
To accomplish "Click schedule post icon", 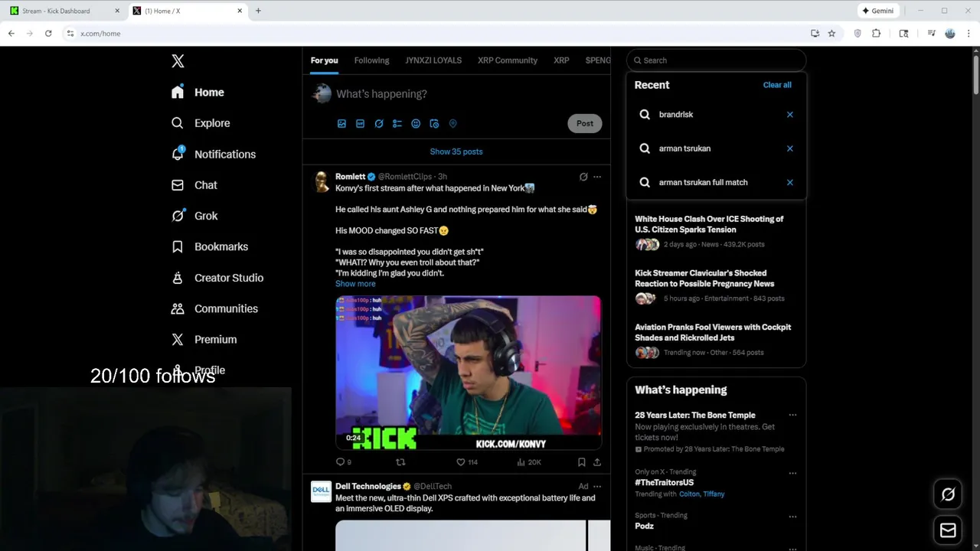I will (434, 123).
